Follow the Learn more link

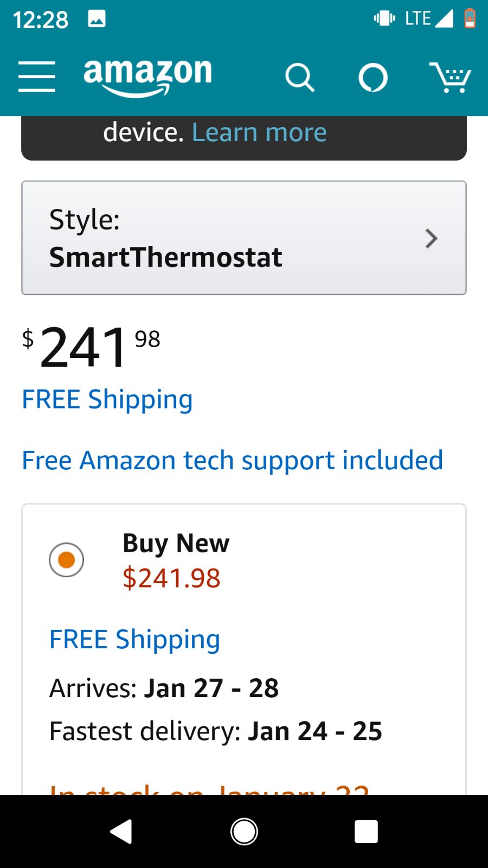pyautogui.click(x=259, y=132)
